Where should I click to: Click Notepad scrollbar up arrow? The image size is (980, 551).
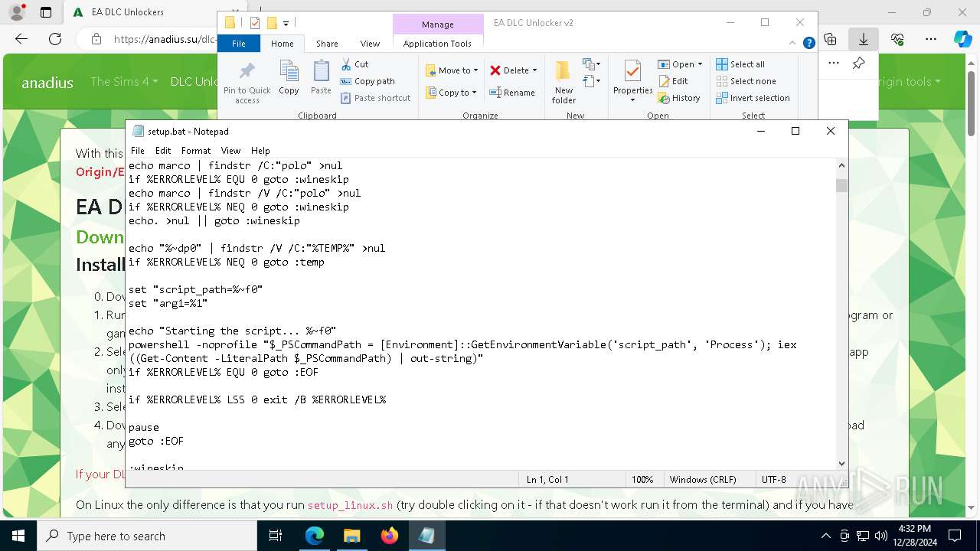coord(842,165)
